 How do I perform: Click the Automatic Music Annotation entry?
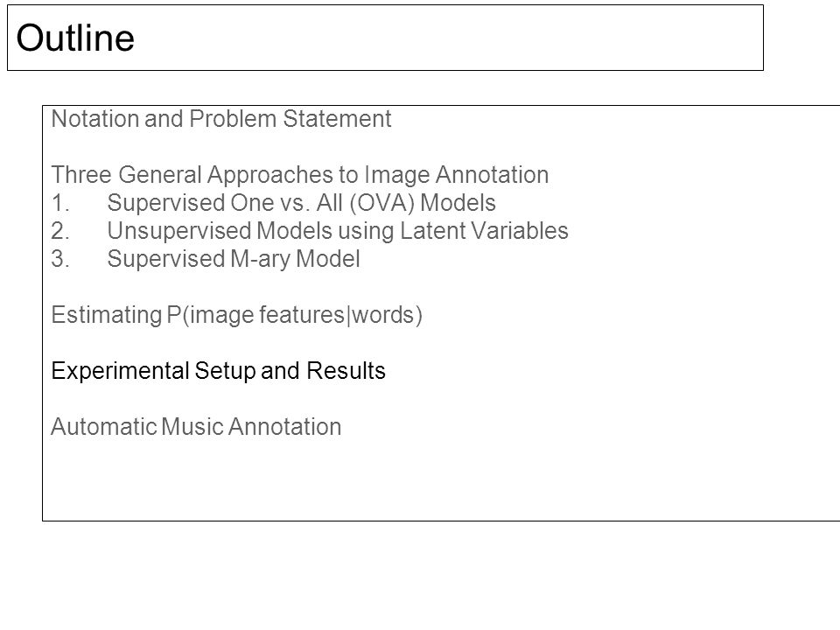[x=196, y=427]
